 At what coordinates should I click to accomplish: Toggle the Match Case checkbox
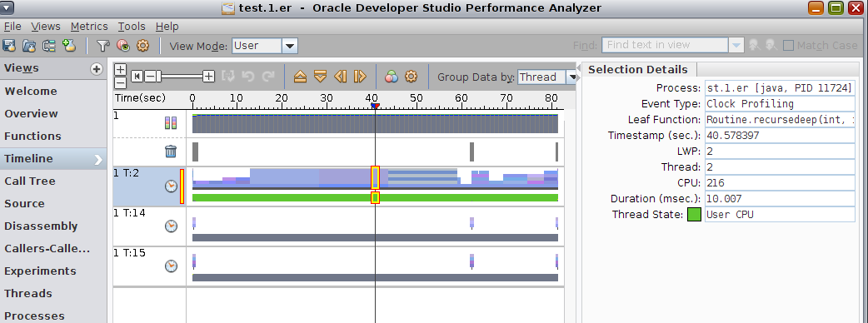pyautogui.click(x=788, y=45)
